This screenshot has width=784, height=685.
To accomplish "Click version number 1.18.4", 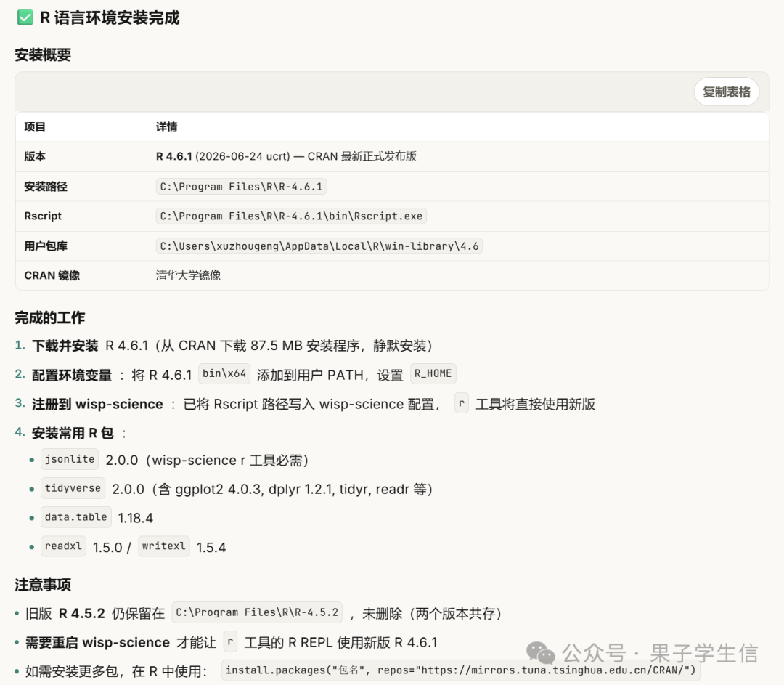I will [x=136, y=519].
